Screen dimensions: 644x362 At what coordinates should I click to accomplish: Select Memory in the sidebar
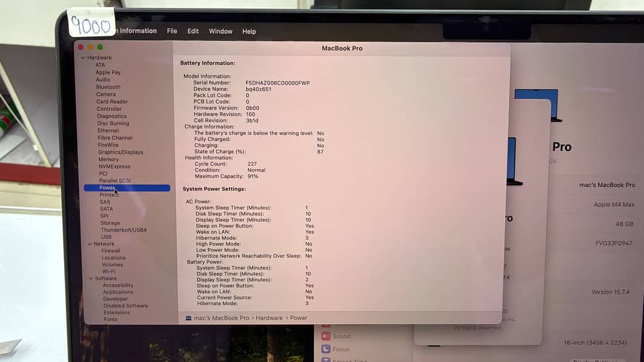[x=108, y=159]
